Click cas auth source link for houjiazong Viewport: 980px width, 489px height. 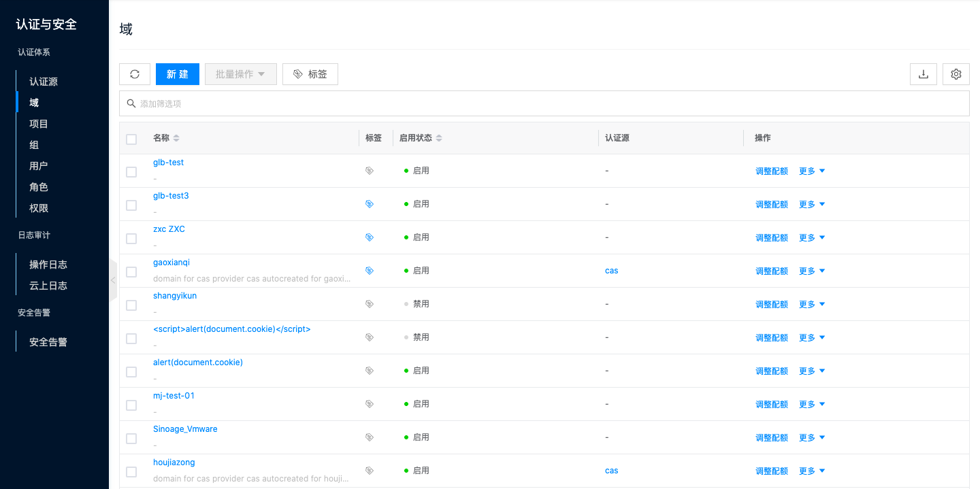pyautogui.click(x=612, y=471)
